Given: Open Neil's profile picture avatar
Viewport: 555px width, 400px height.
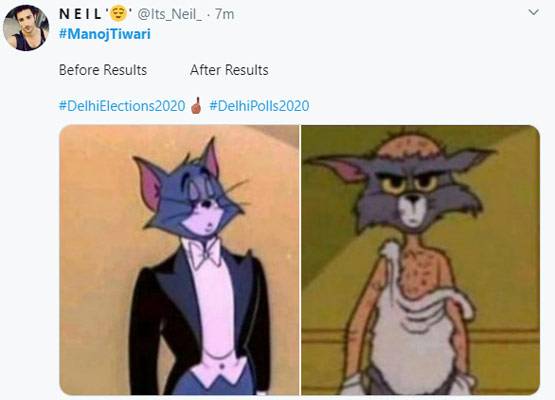Looking at the screenshot, I should pyautogui.click(x=26, y=28).
